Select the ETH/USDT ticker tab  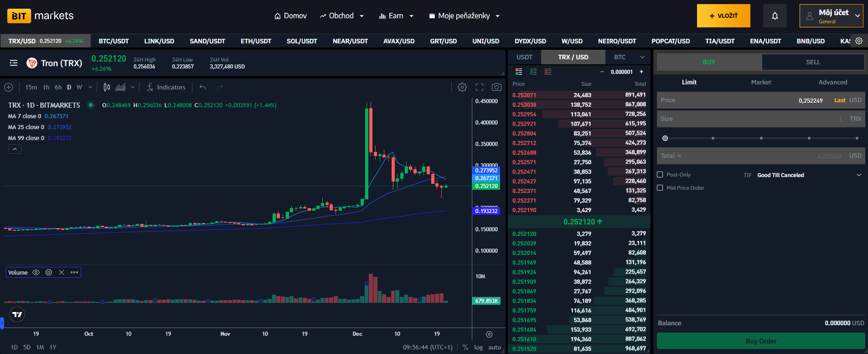pyautogui.click(x=256, y=41)
